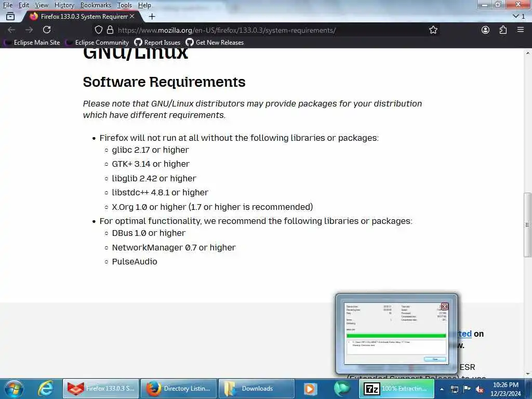This screenshot has height=399, width=532.
Task: Open the Downloads folder taskbar window
Action: (257, 389)
